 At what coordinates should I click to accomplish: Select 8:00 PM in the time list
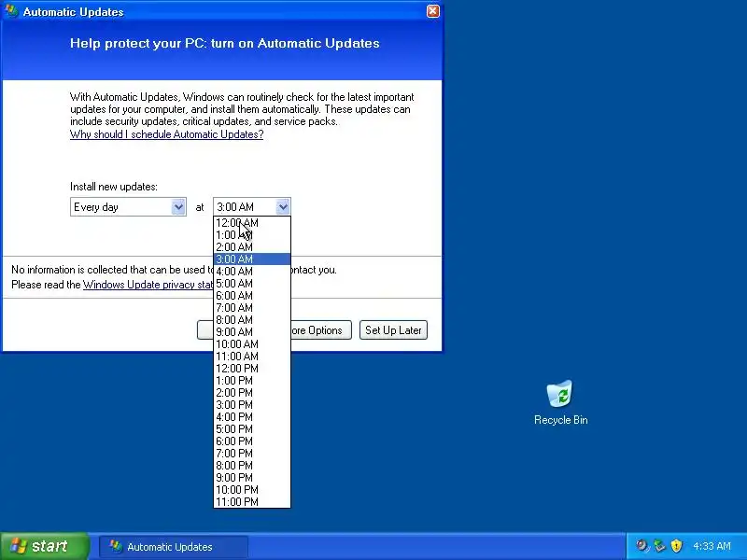tap(251, 466)
